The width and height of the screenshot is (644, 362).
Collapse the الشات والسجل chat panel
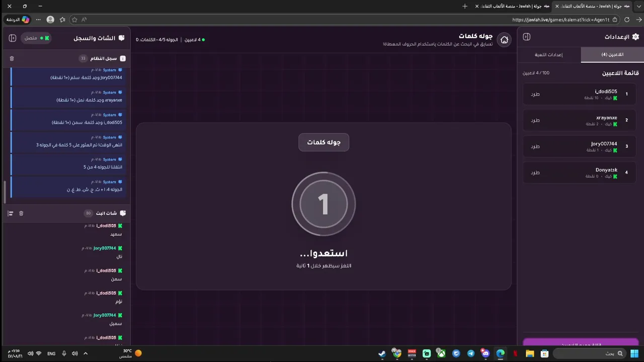point(13,38)
